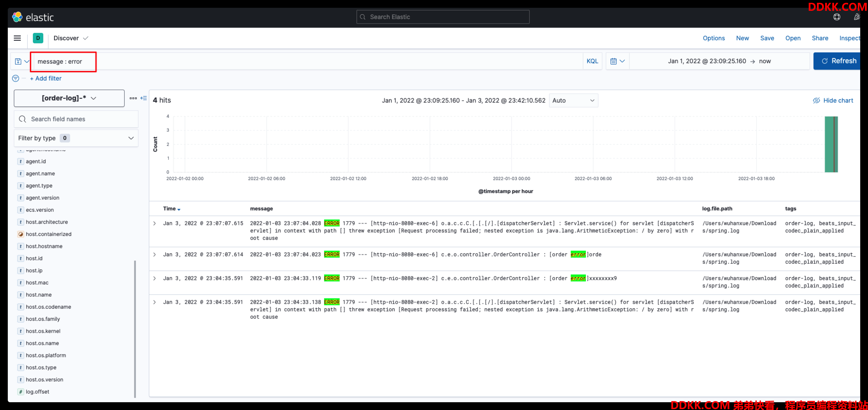Image resolution: width=868 pixels, height=410 pixels.
Task: Open the Discover breadcrumb dropdown
Action: pyautogui.click(x=71, y=38)
